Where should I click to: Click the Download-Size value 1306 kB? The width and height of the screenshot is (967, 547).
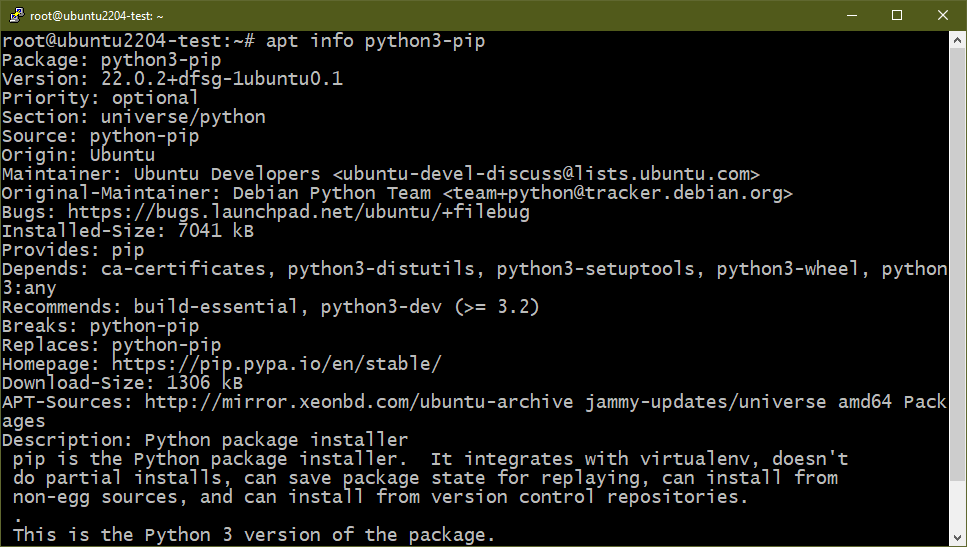(x=205, y=383)
